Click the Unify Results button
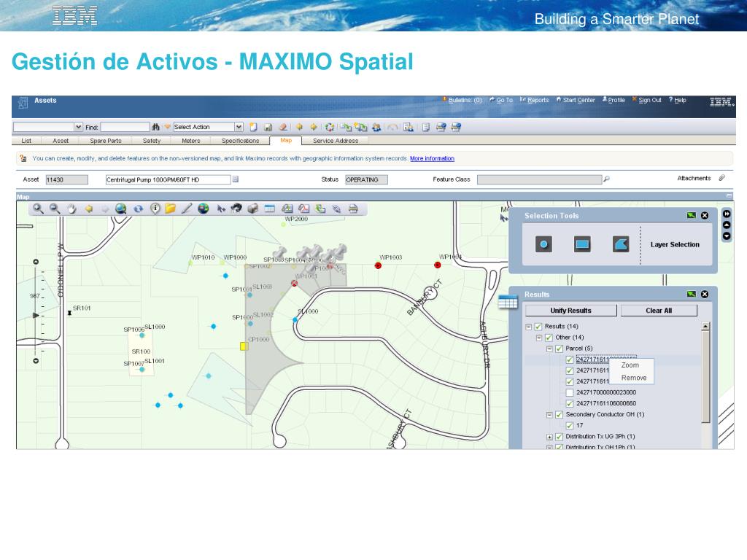Image resolution: width=747 pixels, height=560 pixels. [570, 311]
